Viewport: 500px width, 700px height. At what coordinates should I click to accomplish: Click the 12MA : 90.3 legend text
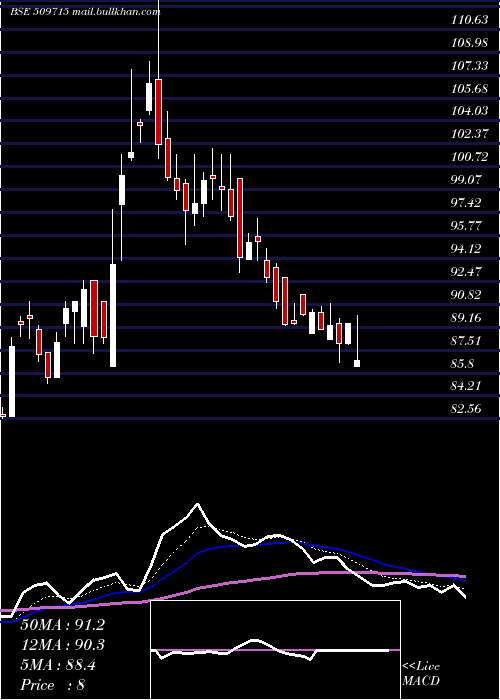[63, 645]
